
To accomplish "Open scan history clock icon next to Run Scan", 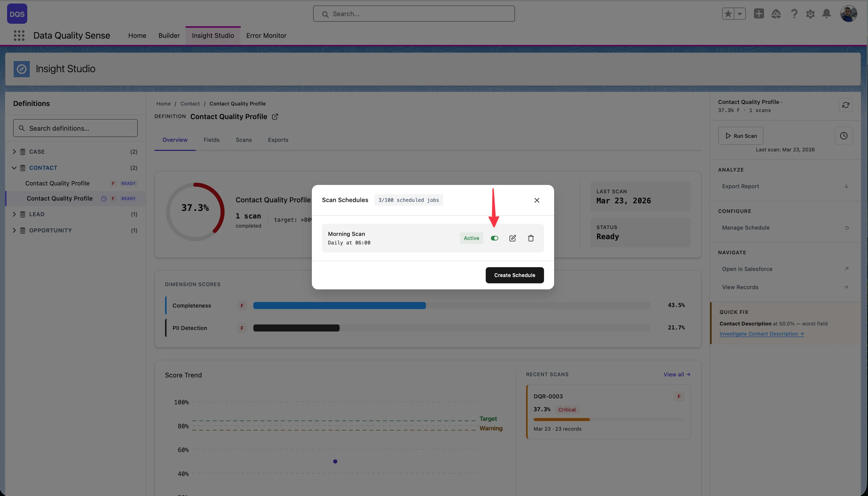I will pyautogui.click(x=844, y=135).
